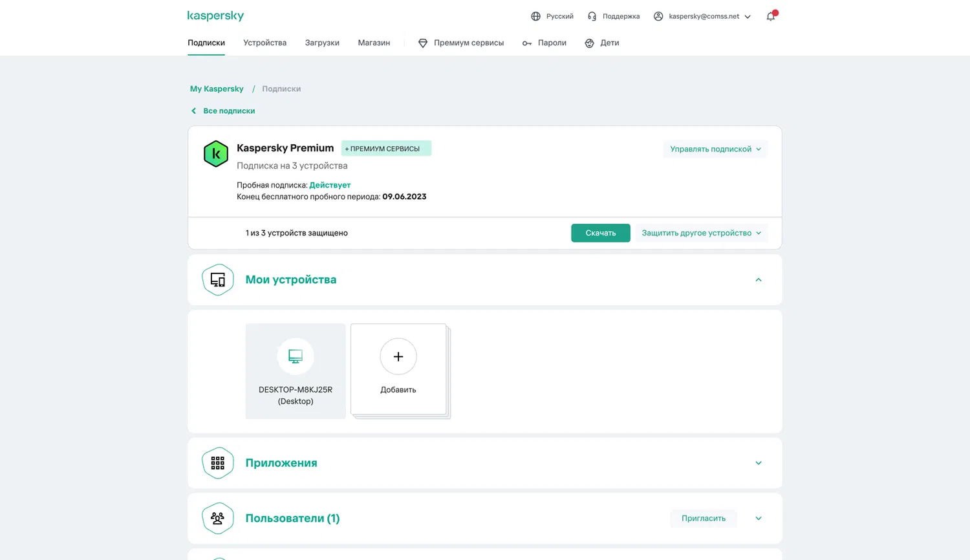Click the green Kaspersky Premium hexagon icon
Viewport: 970px width, 560px height.
(x=216, y=154)
